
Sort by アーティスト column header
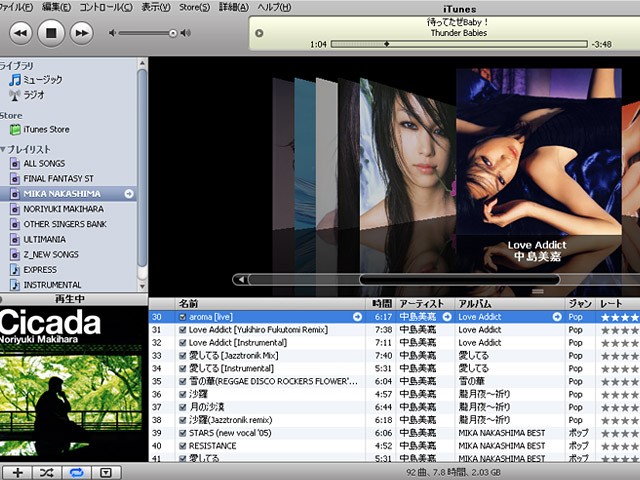click(425, 304)
